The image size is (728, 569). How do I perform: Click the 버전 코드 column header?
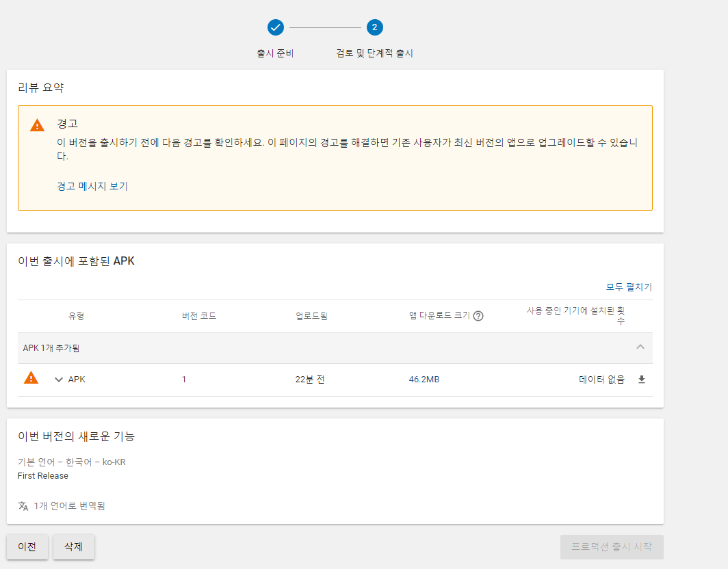pyautogui.click(x=198, y=316)
